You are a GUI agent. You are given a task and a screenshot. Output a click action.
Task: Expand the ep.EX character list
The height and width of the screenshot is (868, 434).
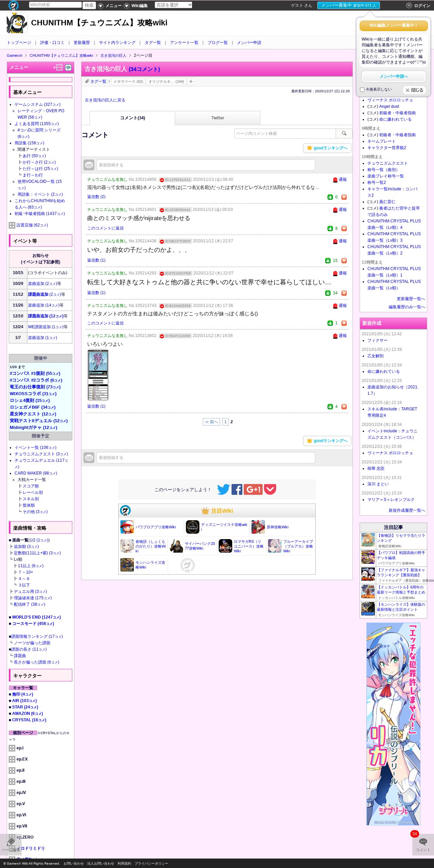(12, 759)
